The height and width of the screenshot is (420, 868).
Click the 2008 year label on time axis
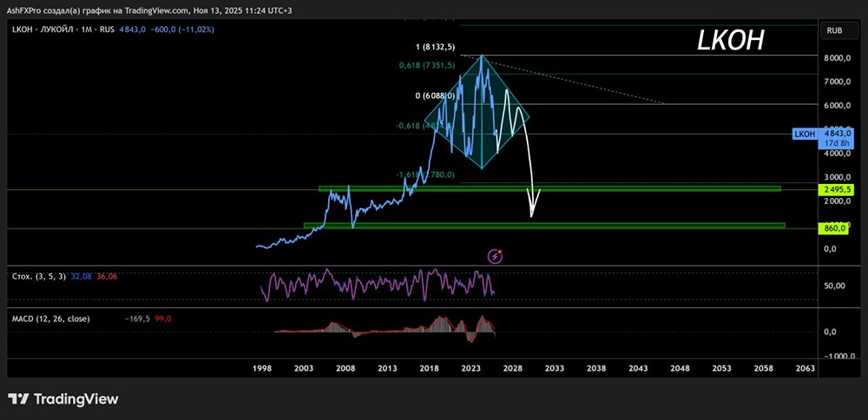click(345, 369)
